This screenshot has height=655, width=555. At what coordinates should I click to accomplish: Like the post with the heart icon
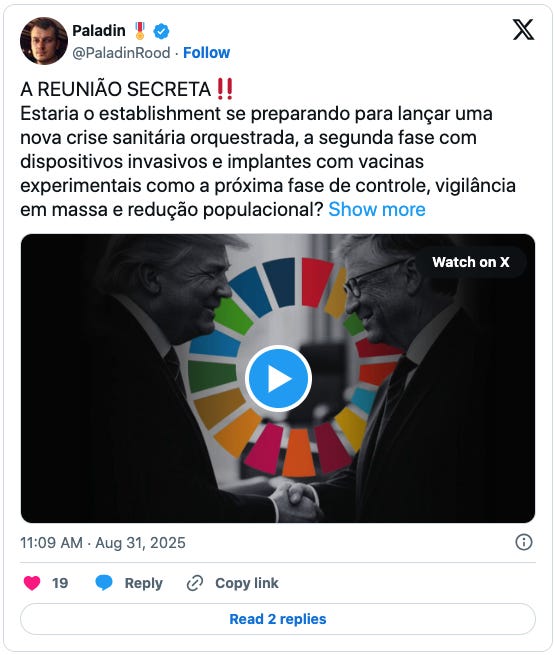[32, 583]
